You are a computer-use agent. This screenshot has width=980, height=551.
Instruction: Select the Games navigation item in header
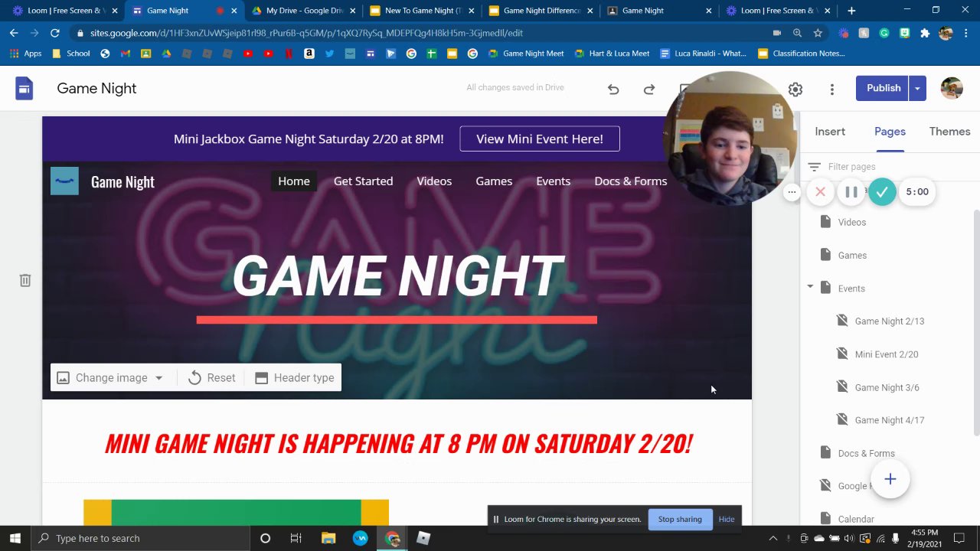[x=494, y=181]
